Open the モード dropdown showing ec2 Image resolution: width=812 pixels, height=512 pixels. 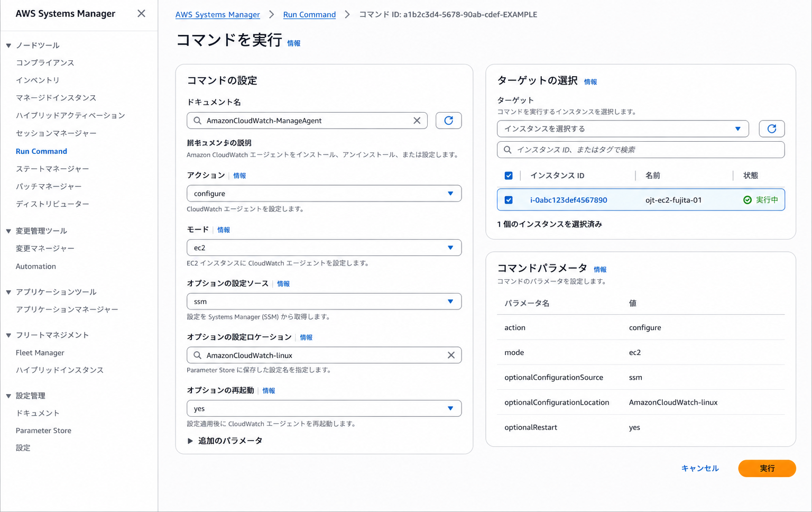pyautogui.click(x=324, y=248)
